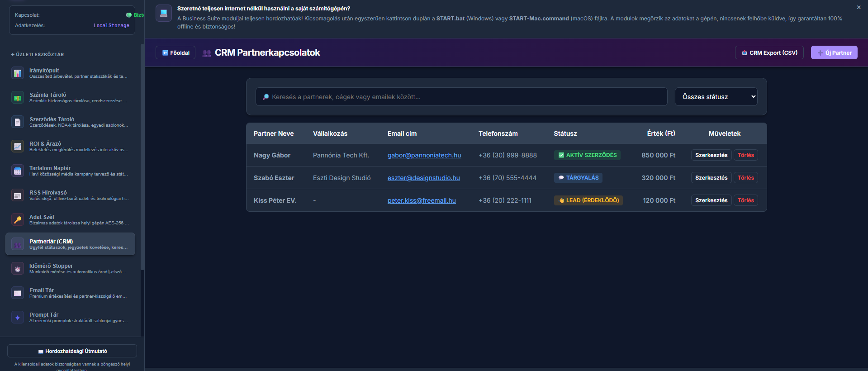
Task: Add a partner with Új Partner
Action: (834, 52)
